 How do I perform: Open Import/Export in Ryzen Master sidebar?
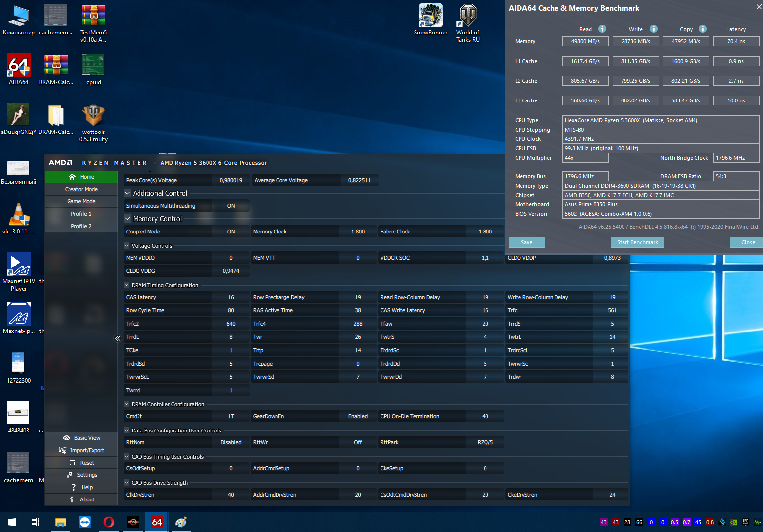[x=81, y=450]
